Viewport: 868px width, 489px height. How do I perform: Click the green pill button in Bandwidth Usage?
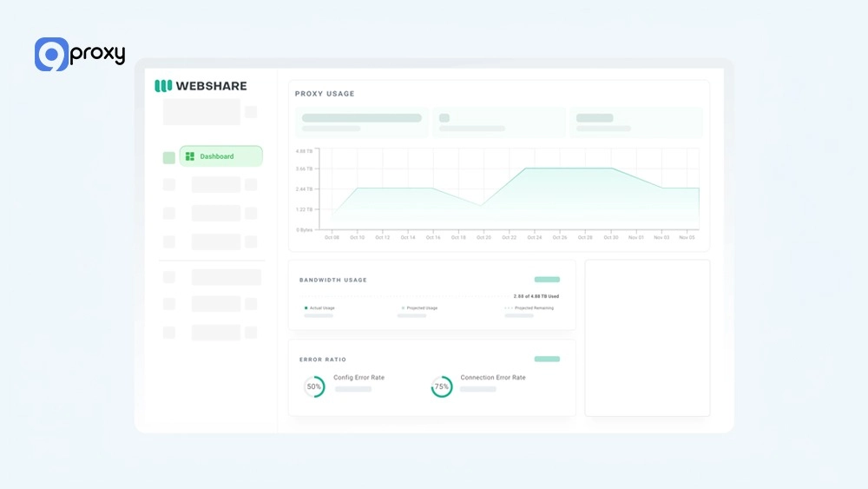547,280
